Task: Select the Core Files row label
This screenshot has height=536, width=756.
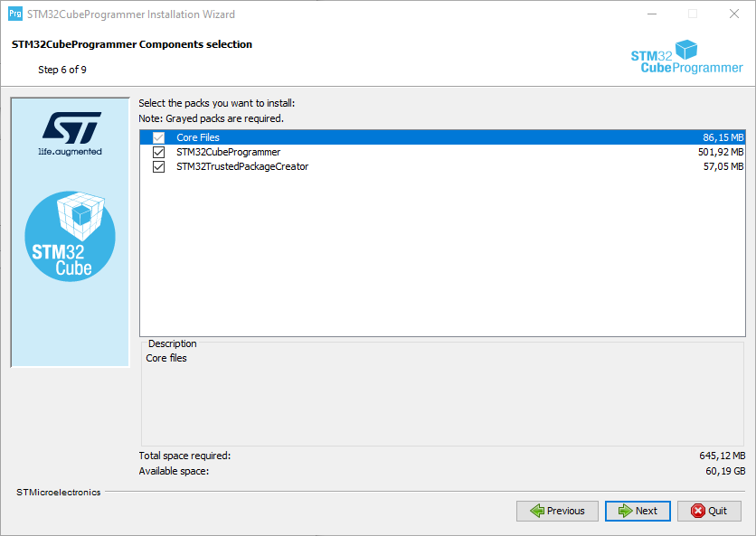Action: coord(198,137)
